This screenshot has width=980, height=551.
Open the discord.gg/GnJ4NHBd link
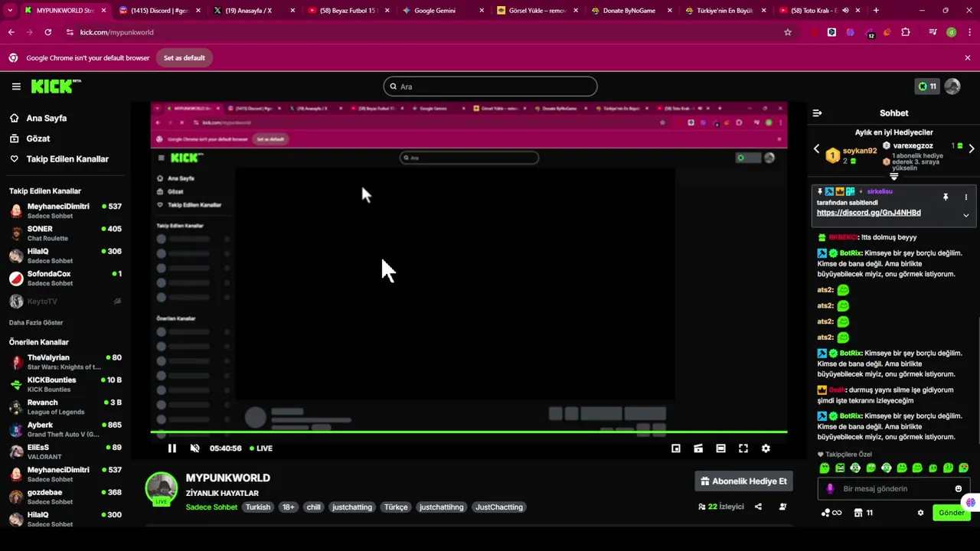click(x=869, y=213)
